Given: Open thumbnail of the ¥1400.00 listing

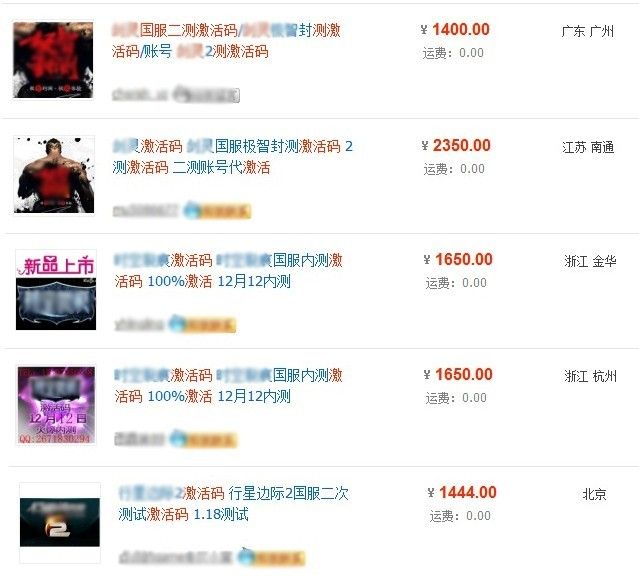Looking at the screenshot, I should [53, 60].
